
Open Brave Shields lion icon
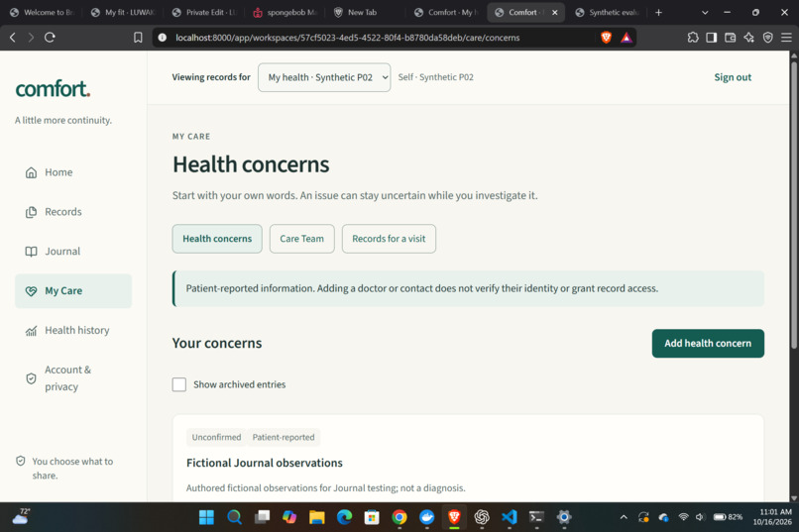coord(606,38)
